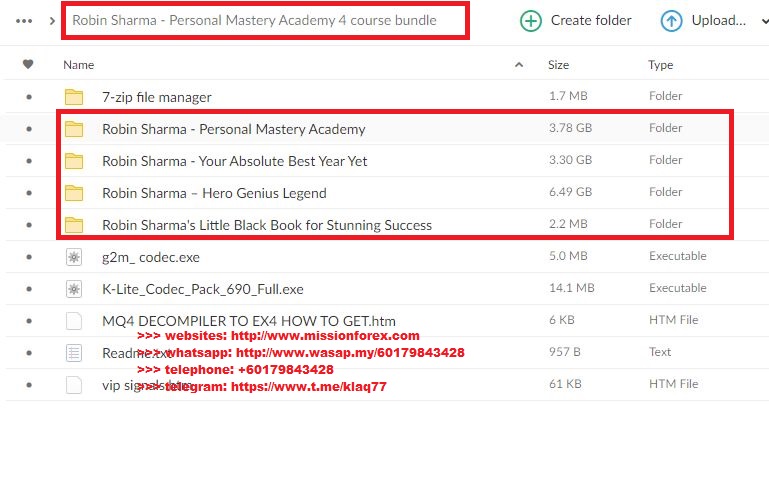Click the Readme text file icon
This screenshot has width=769, height=504.
[x=74, y=353]
